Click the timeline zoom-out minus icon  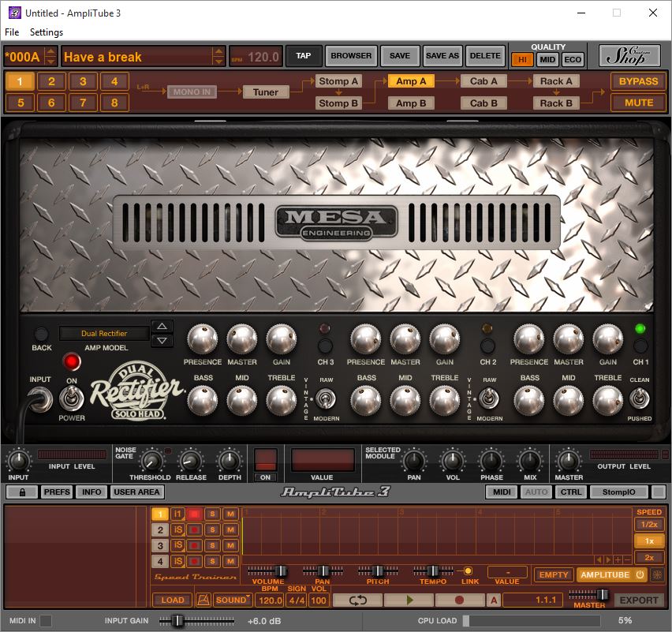coord(627,559)
